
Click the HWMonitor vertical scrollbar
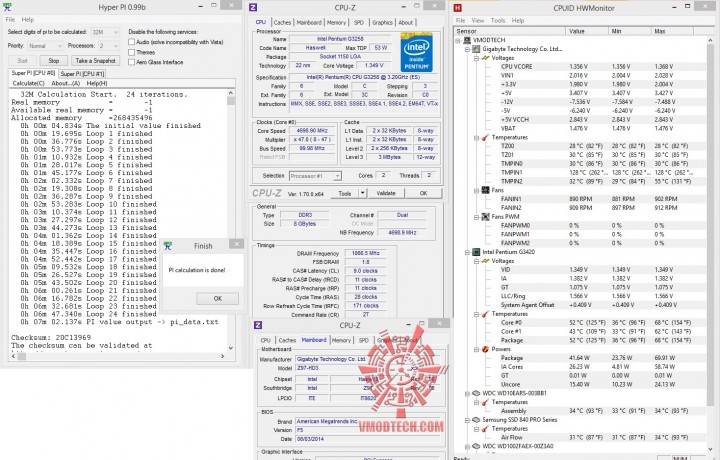(x=711, y=244)
